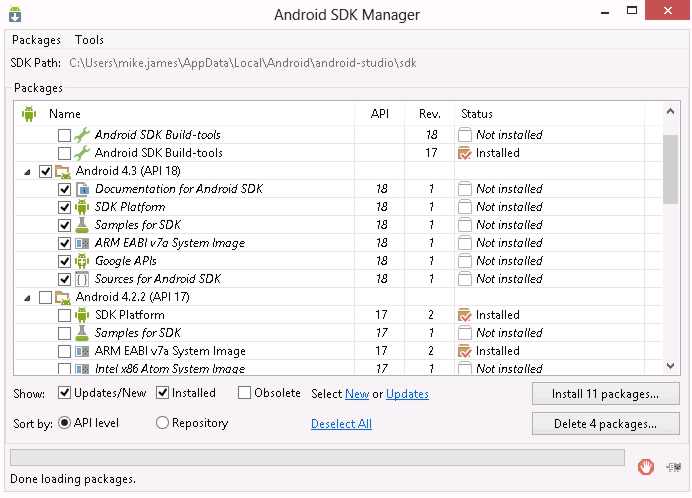This screenshot has height=498, width=692.
Task: Click the API 17 ARM EABI v7a image icon
Action: tap(82, 351)
